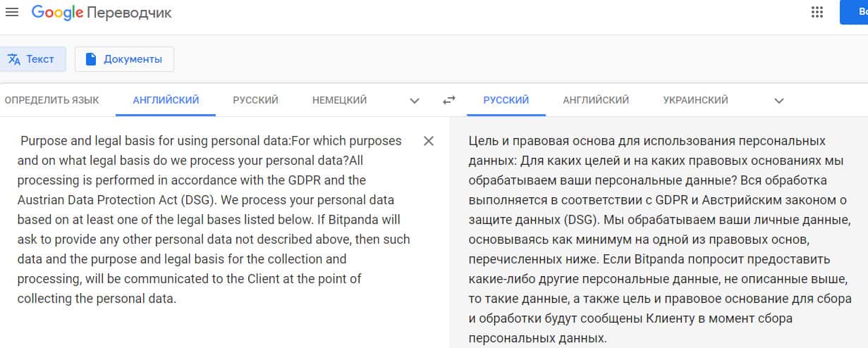Switch to Документы translation mode
Viewport: 868px width, 348px height.
click(124, 59)
